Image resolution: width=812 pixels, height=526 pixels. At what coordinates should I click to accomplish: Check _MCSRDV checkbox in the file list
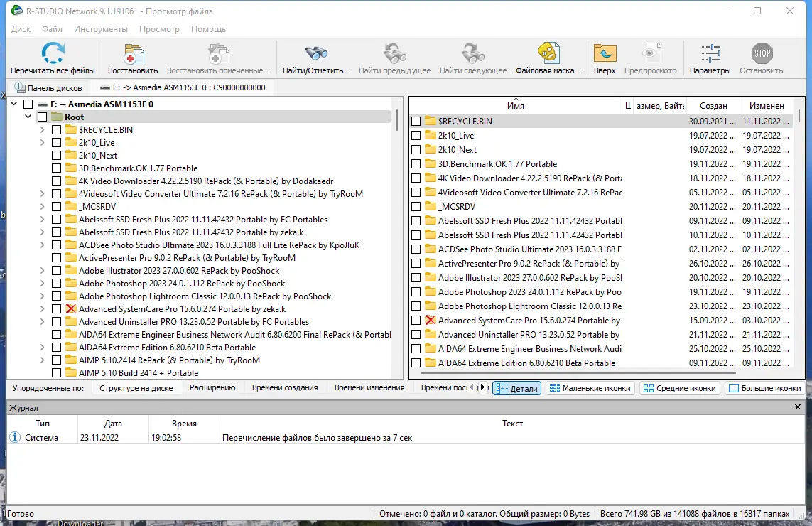click(x=416, y=206)
